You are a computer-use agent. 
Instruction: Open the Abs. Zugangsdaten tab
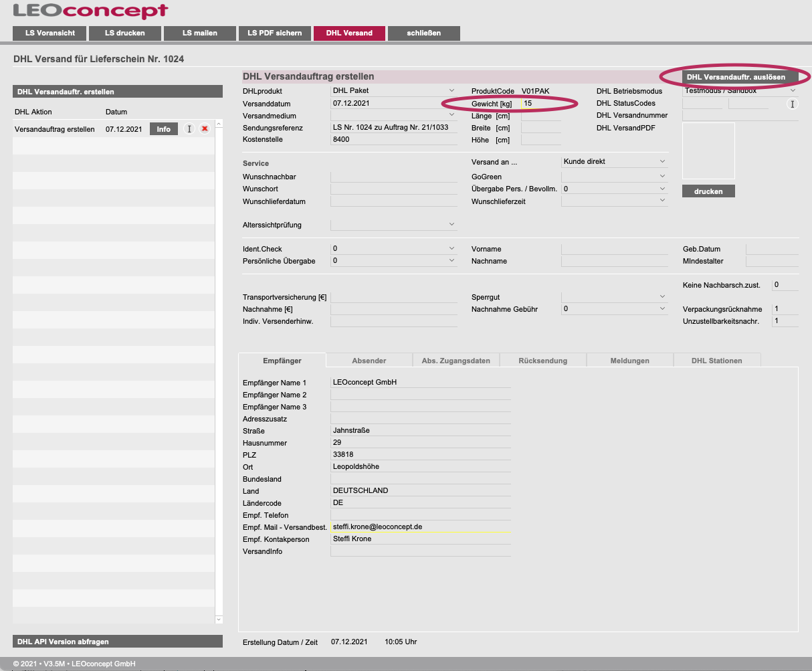456,361
